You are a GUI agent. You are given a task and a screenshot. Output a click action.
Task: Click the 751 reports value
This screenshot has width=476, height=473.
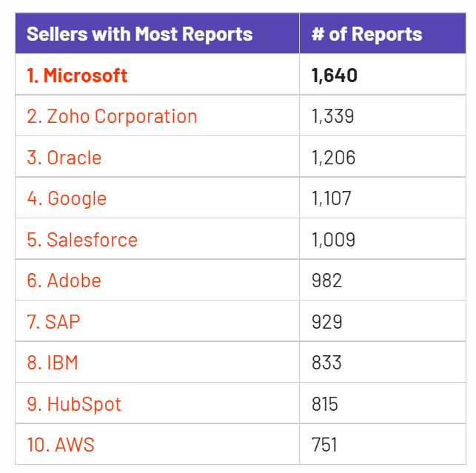point(325,445)
